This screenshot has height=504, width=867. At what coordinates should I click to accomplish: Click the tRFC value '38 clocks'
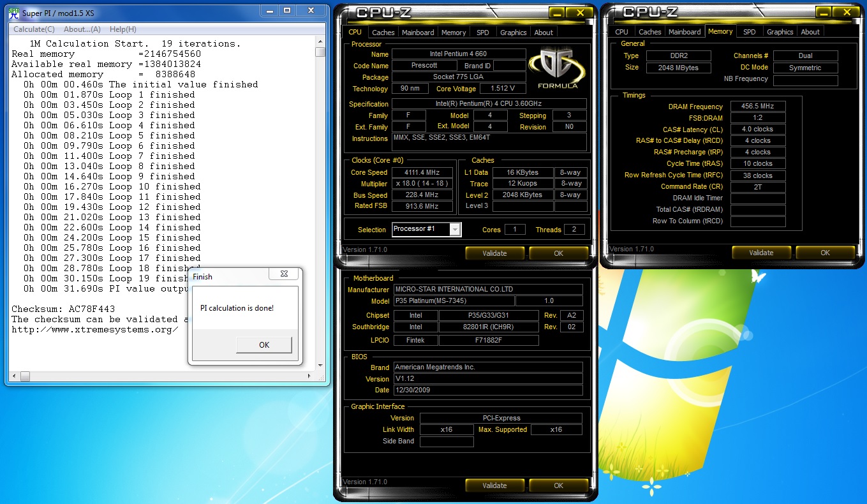point(758,175)
